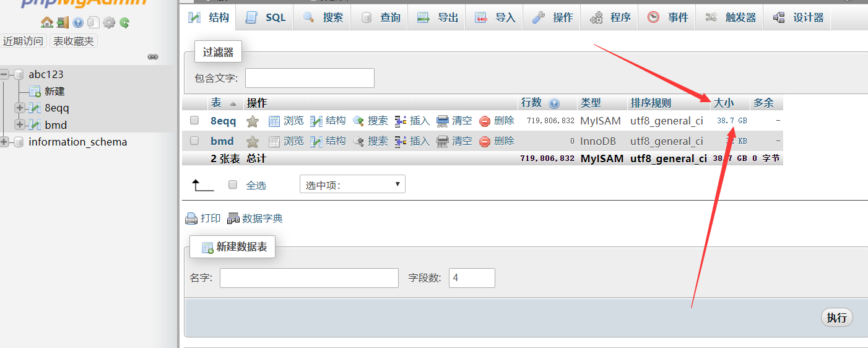Open the 数据字典 link

tap(255, 218)
